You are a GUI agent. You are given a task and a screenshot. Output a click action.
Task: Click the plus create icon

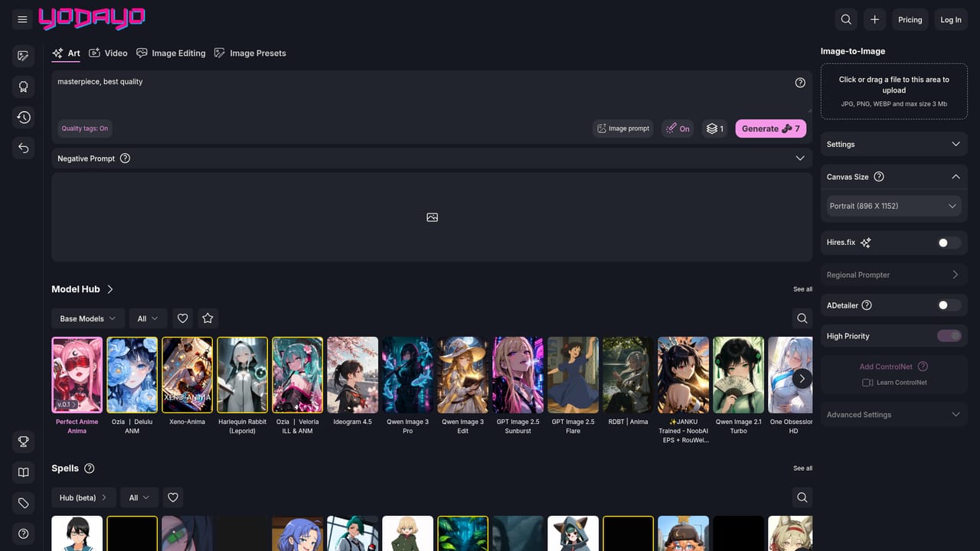[874, 19]
